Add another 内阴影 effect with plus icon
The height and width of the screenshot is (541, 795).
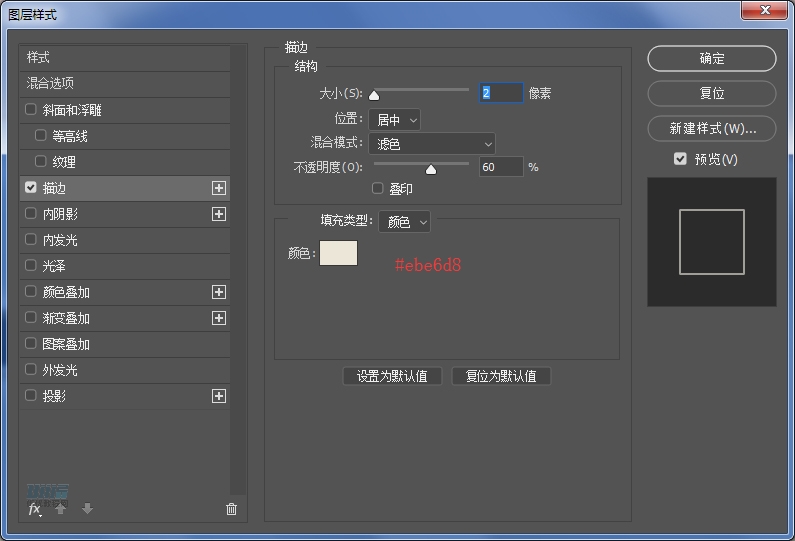pyautogui.click(x=219, y=214)
